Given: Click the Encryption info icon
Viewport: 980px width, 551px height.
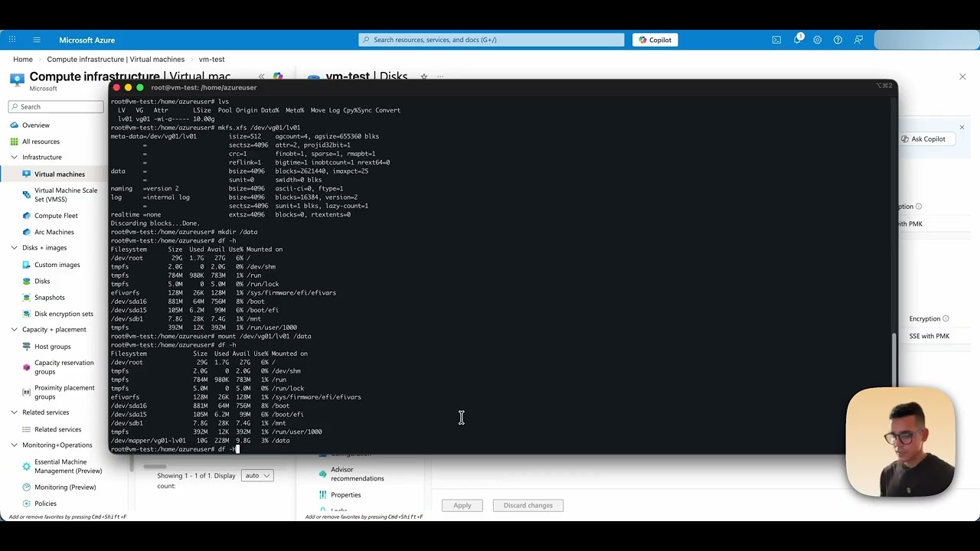Looking at the screenshot, I should (946, 318).
